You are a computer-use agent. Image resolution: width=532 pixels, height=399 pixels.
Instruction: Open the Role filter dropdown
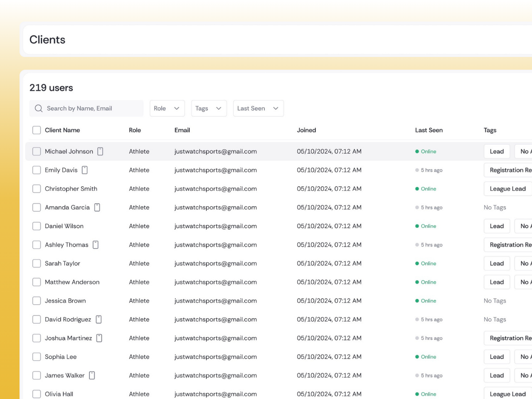click(x=167, y=108)
